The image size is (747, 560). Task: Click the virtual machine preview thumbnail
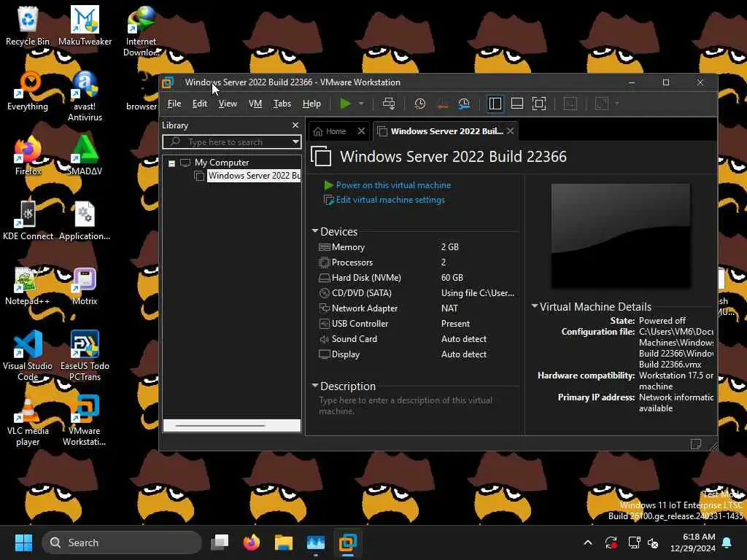(620, 236)
